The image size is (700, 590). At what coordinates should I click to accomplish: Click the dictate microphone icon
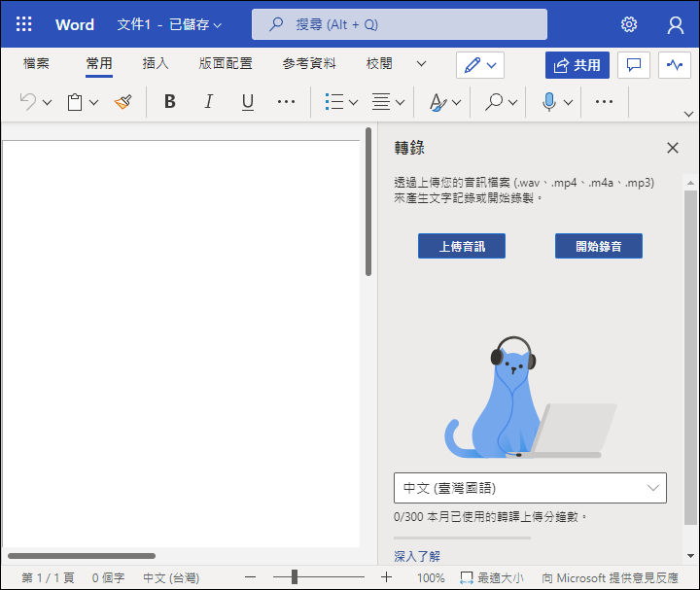[549, 102]
